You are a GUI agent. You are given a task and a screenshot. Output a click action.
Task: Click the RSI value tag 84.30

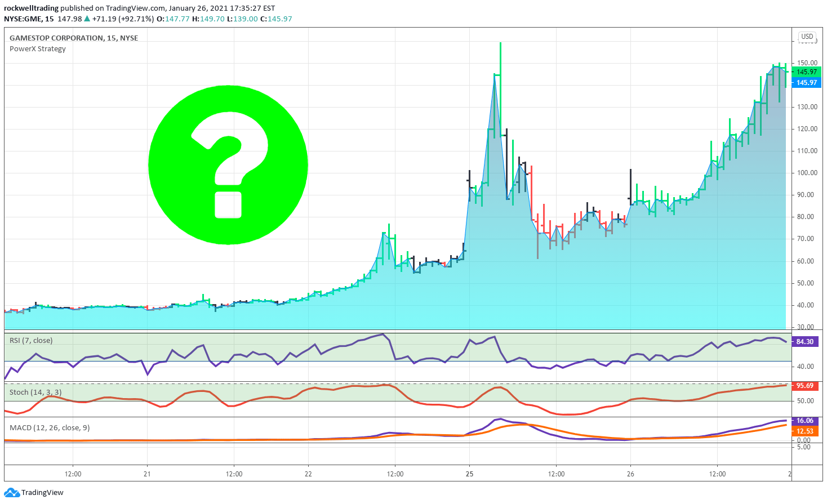[x=805, y=342]
